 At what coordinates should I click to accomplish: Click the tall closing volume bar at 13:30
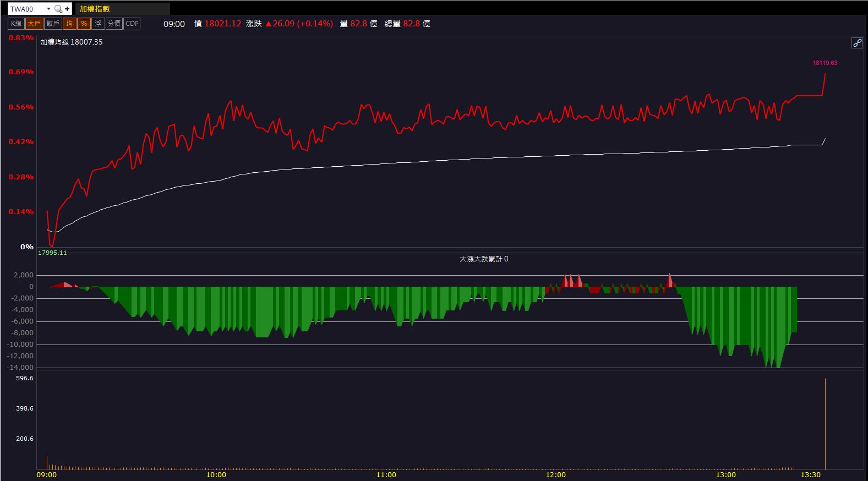coord(825,424)
